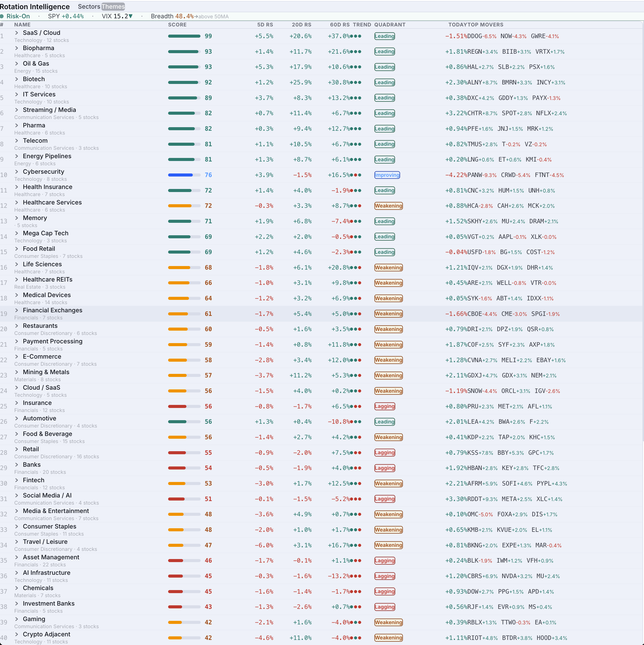Click the Telecom theme name
Image resolution: width=644 pixels, height=645 pixels.
35,141
